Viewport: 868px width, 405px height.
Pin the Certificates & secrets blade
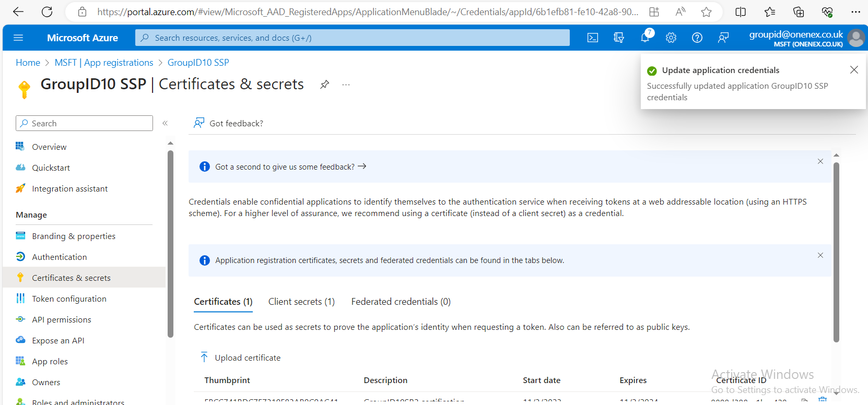click(x=324, y=84)
